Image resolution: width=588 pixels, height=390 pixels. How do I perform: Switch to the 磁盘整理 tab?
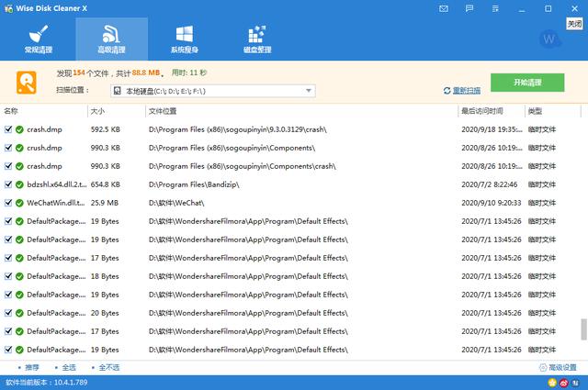click(x=257, y=39)
